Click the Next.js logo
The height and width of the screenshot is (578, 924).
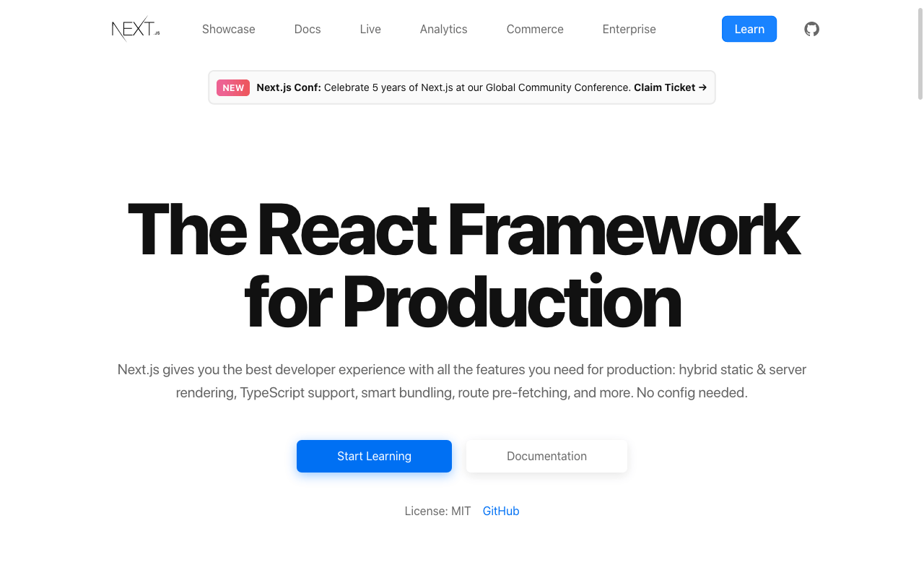pyautogui.click(x=136, y=29)
